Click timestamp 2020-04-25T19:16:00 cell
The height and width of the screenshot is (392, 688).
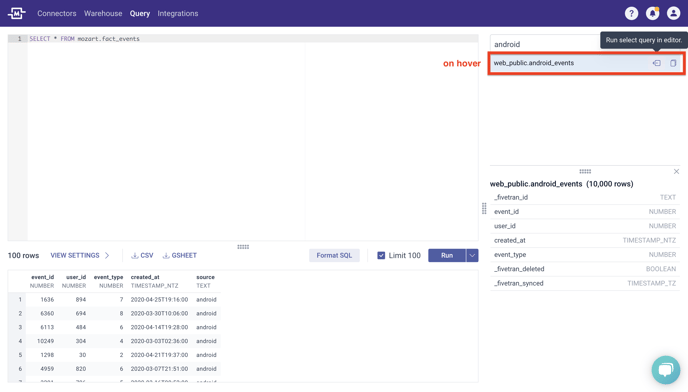pos(159,300)
